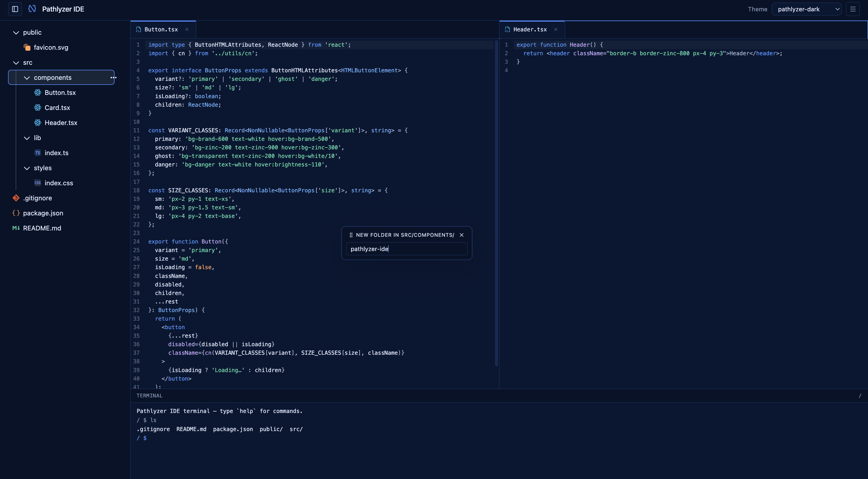This screenshot has height=479, width=868.
Task: Close the New Folder dialog
Action: (x=462, y=235)
